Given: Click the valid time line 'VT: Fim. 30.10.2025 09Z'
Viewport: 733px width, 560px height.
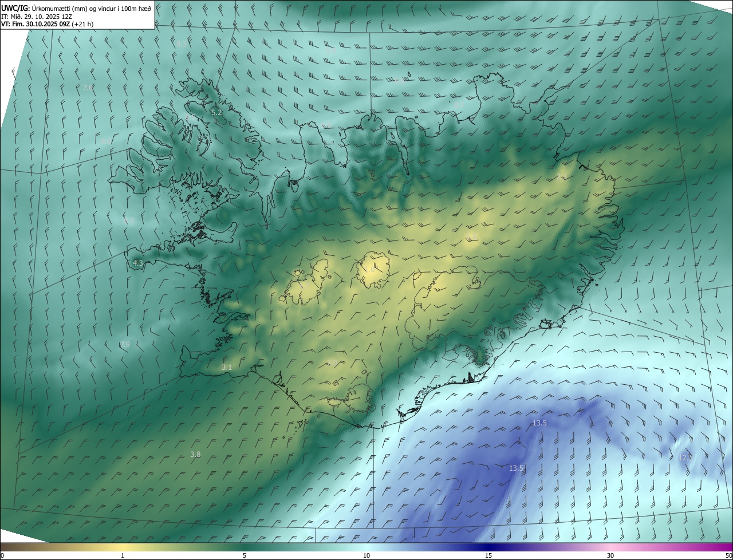Looking at the screenshot, I should coord(34,24).
